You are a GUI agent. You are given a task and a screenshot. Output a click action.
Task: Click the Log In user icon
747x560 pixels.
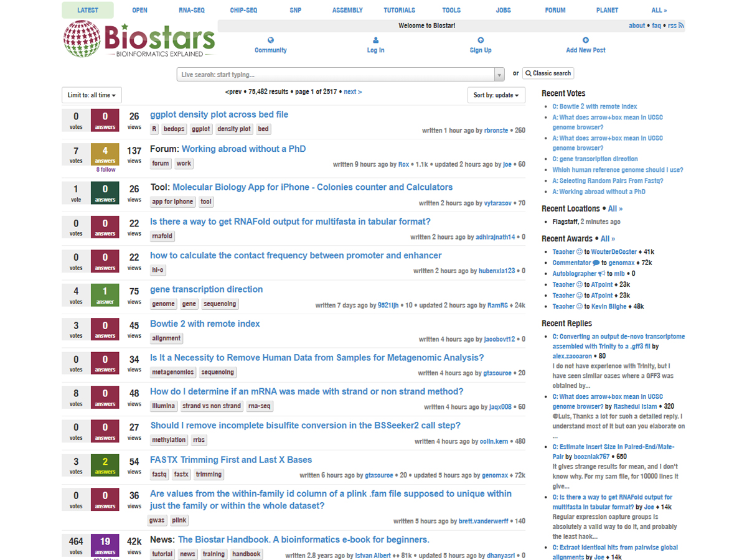(x=375, y=41)
